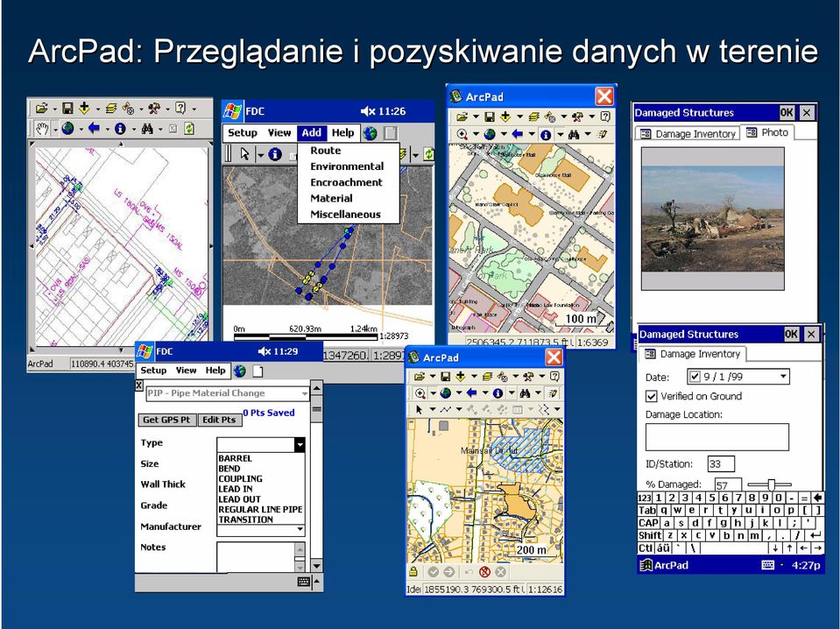
Task: Open the Type dropdown in FDC 11:29 form
Action: pos(300,445)
